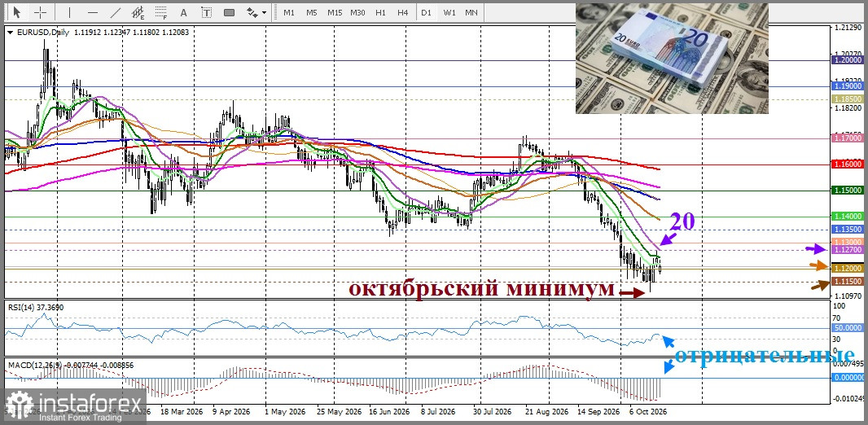Expand the triangle beside EURUSD,Daily

(x=11, y=33)
